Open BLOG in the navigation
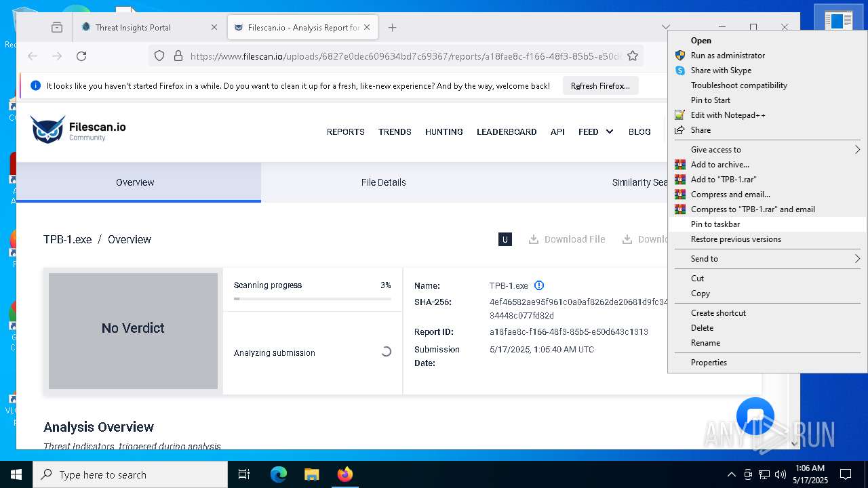 coord(639,131)
